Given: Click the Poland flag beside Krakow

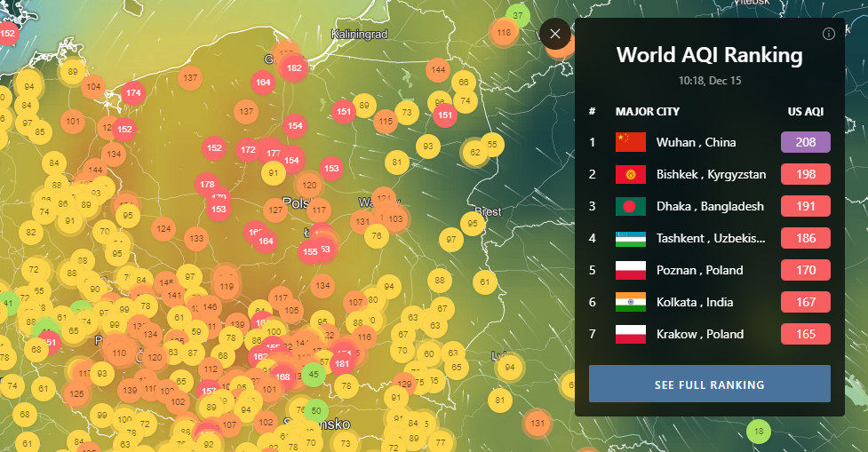Looking at the screenshot, I should point(631,334).
